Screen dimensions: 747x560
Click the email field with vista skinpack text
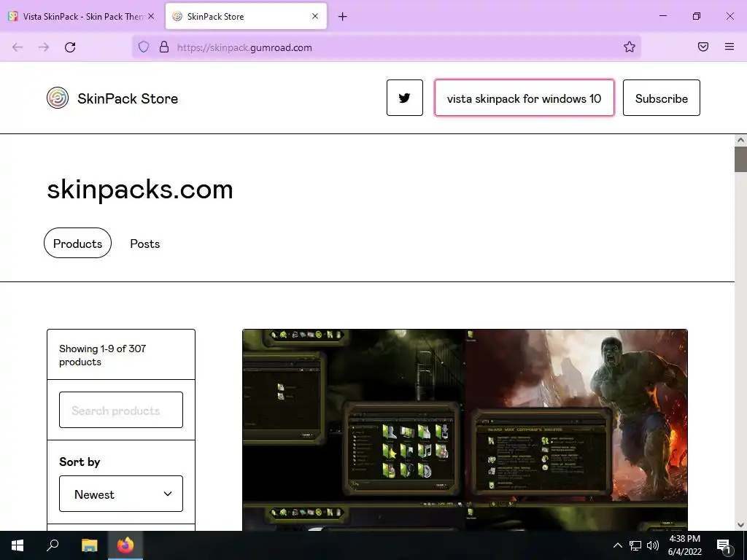point(524,98)
